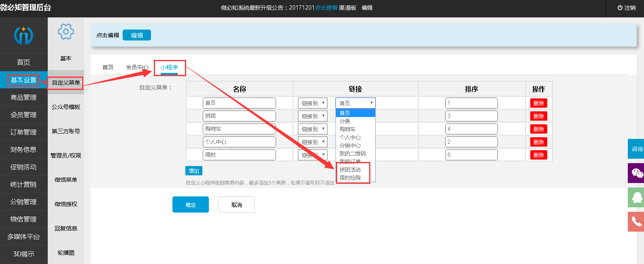Click the 限时 name input field
Viewport: 644px width, 264px height.
pos(239,155)
